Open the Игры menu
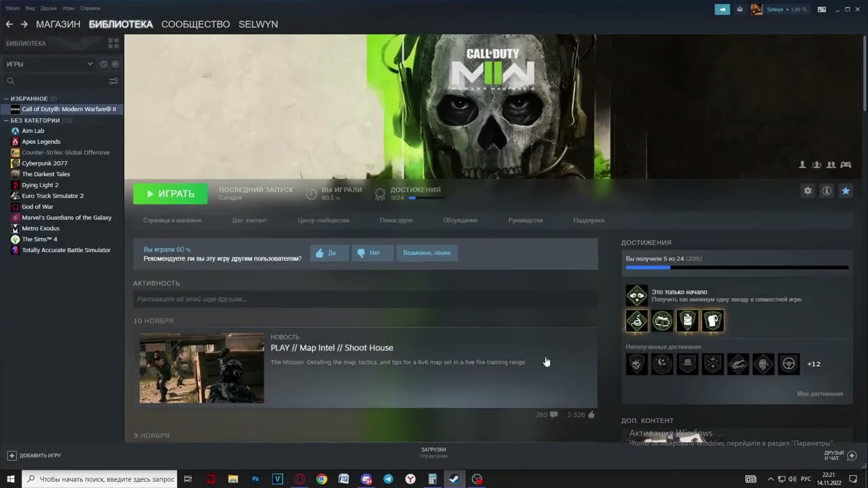Image resolution: width=868 pixels, height=488 pixels. point(68,8)
